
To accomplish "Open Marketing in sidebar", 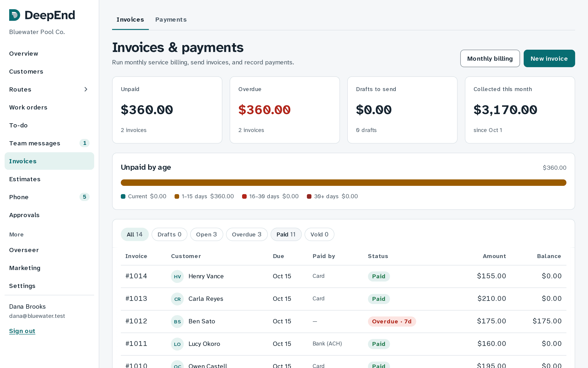I will [x=49, y=268].
